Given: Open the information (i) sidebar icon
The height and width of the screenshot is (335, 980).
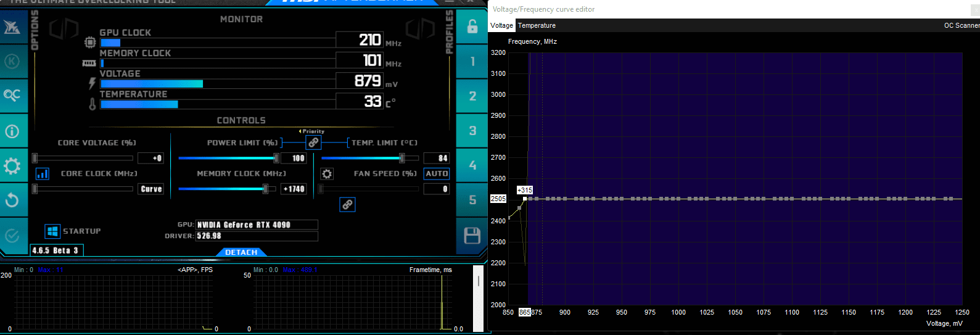Looking at the screenshot, I should (13, 131).
